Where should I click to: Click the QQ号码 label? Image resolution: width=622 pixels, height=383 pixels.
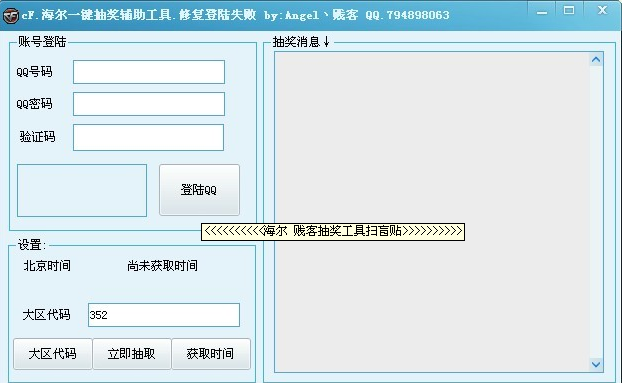[x=34, y=72]
